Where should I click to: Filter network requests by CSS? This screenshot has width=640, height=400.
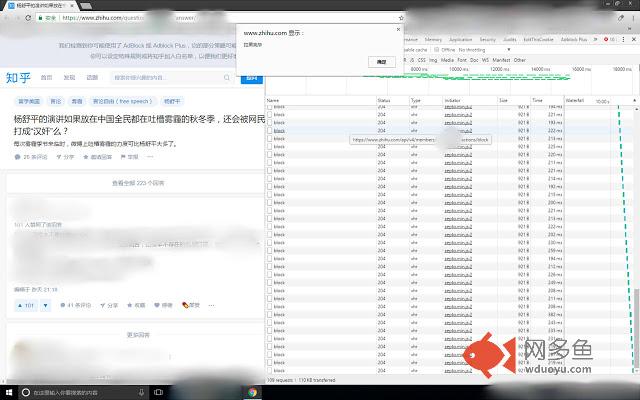[422, 60]
